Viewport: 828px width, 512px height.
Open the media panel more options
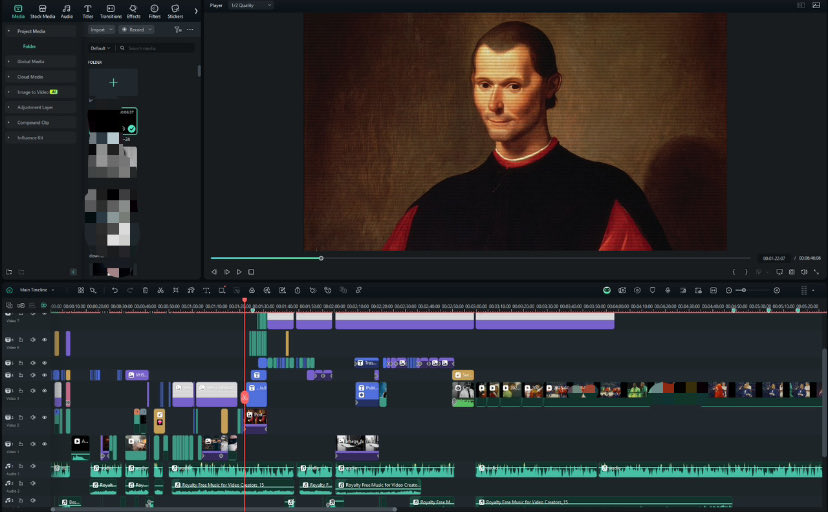tap(190, 30)
